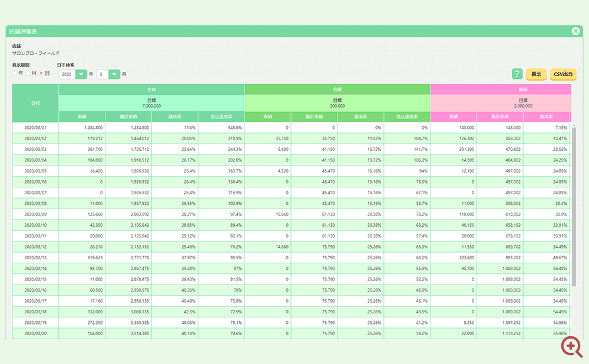
Task: Click the CSV出力 button
Action: 563,74
